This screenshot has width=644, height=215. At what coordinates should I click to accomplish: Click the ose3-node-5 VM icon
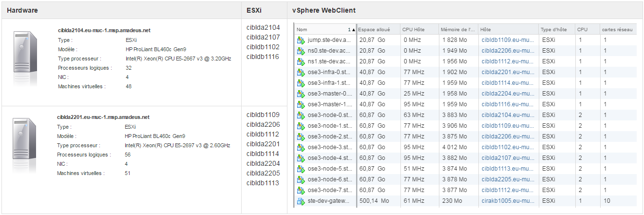pyautogui.click(x=301, y=169)
